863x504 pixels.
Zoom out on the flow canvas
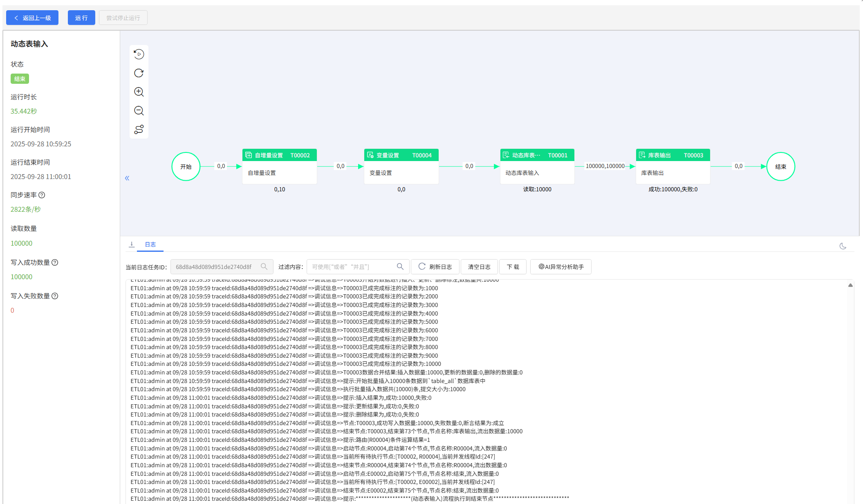(139, 110)
